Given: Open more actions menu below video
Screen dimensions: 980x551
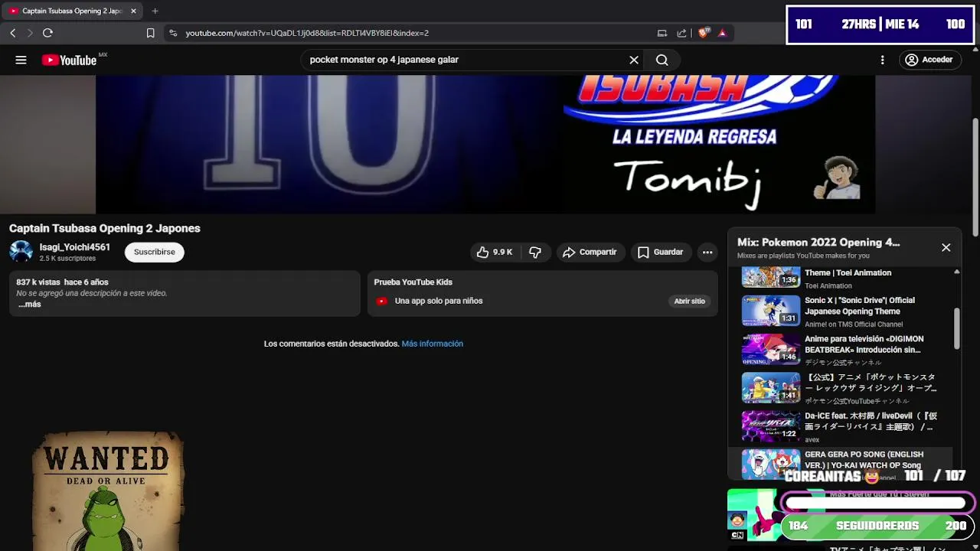Looking at the screenshot, I should pyautogui.click(x=707, y=252).
